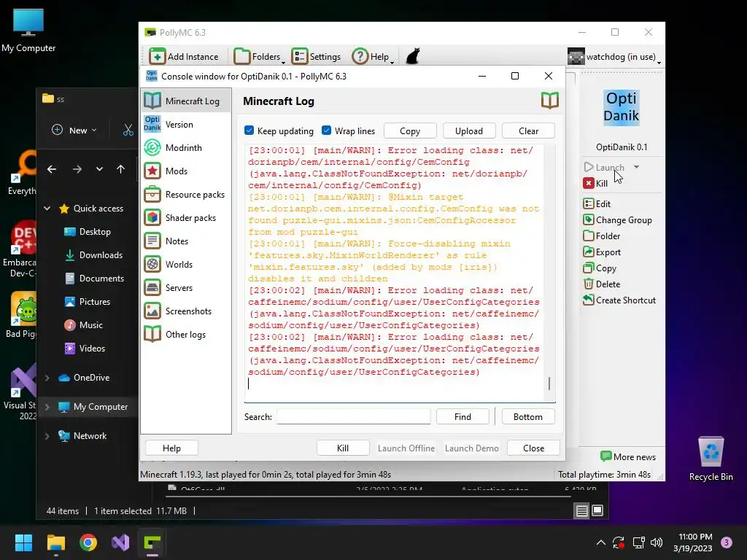Collapse the Quick access tree node

(x=47, y=208)
